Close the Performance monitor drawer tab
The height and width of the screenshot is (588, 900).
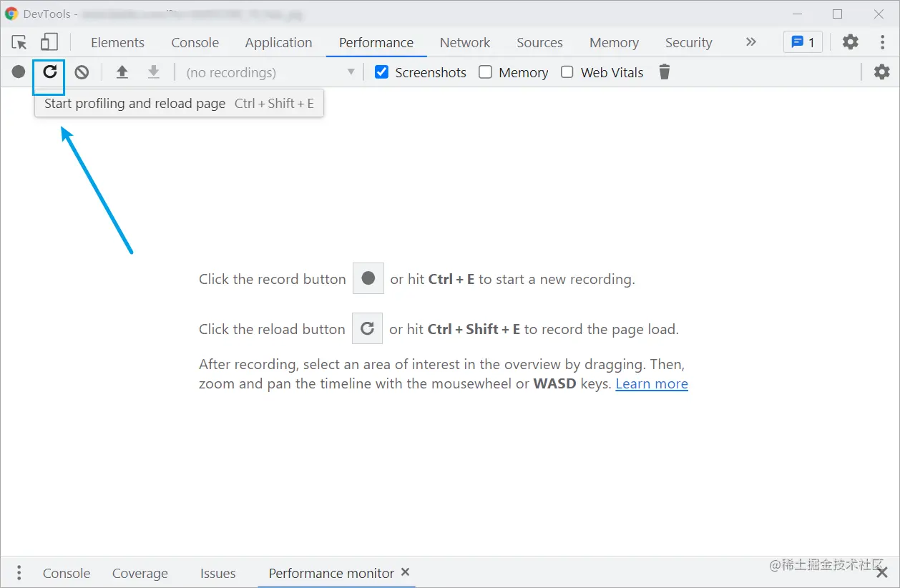coord(405,572)
